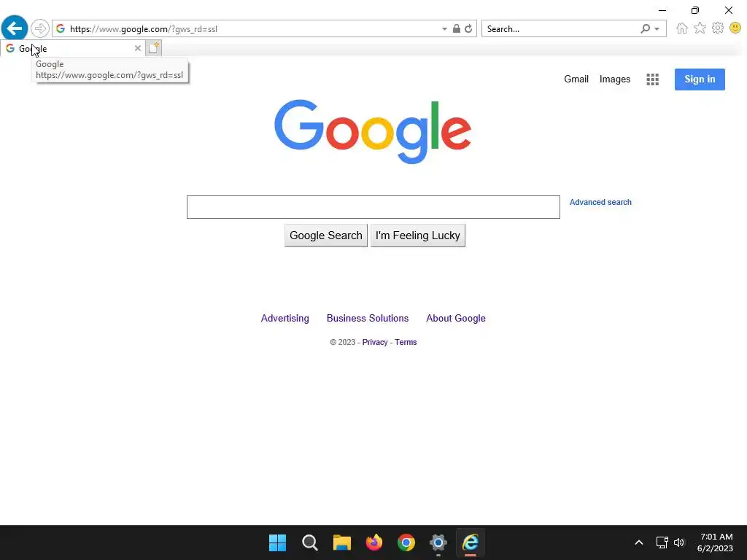747x560 pixels.
Task: Click network icon in system tray
Action: (662, 542)
